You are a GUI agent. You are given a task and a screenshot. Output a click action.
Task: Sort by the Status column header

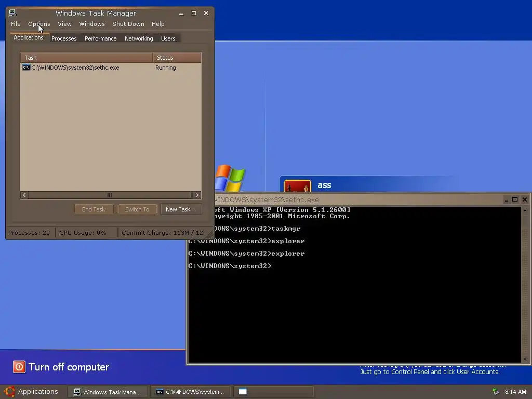pos(177,58)
